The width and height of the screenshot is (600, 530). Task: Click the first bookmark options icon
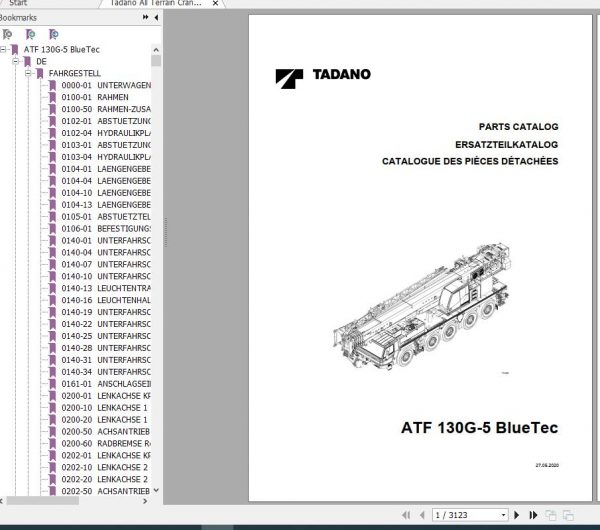[7, 34]
